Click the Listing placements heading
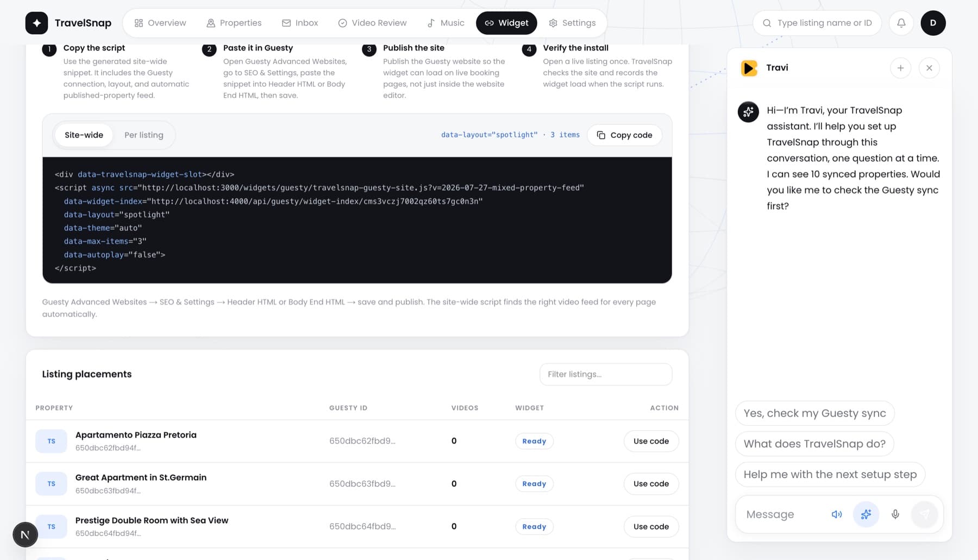 87,374
